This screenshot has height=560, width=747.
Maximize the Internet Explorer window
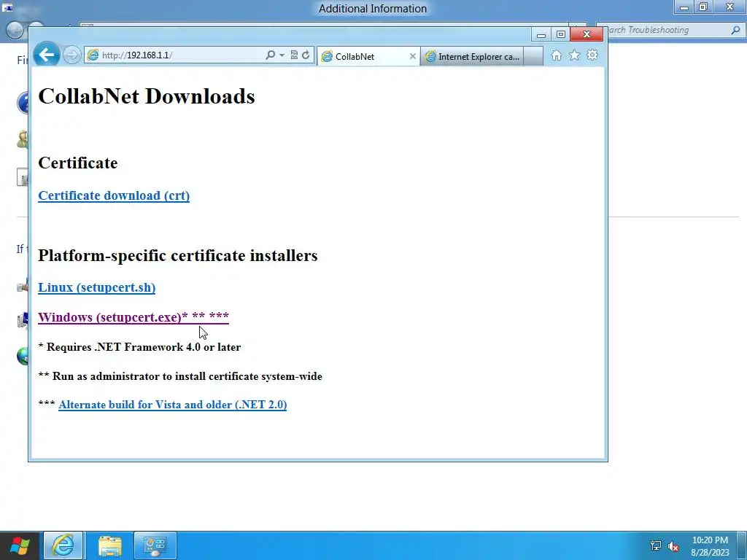(x=561, y=35)
